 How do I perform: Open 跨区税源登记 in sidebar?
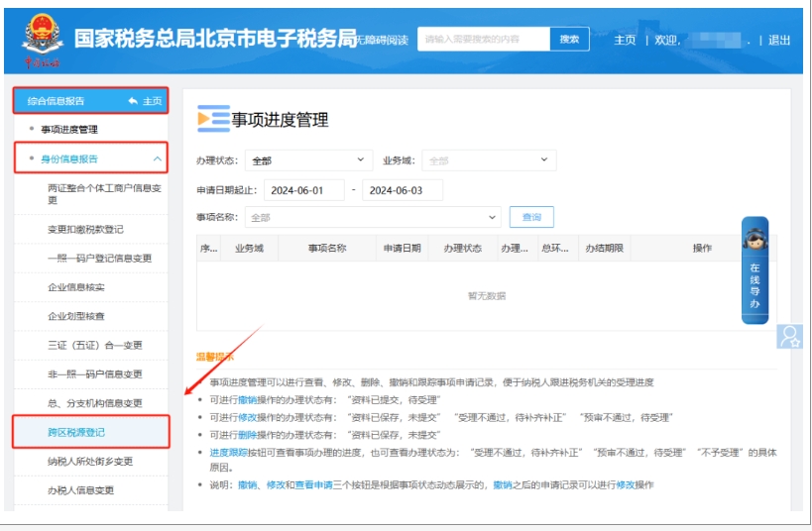(x=76, y=432)
